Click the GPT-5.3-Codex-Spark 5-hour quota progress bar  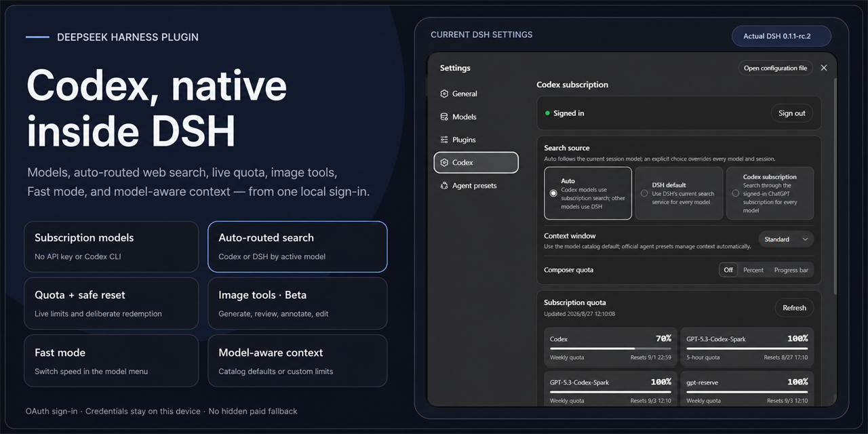coord(747,349)
